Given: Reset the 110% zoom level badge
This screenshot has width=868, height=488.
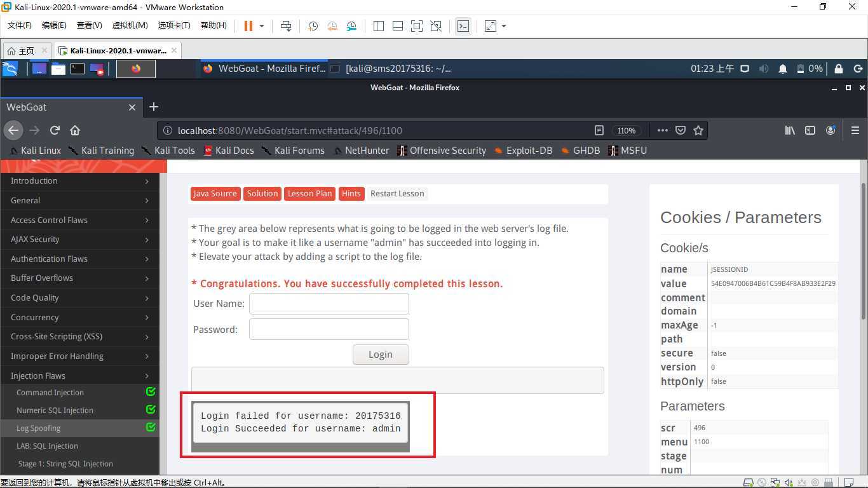Looking at the screenshot, I should [x=626, y=130].
